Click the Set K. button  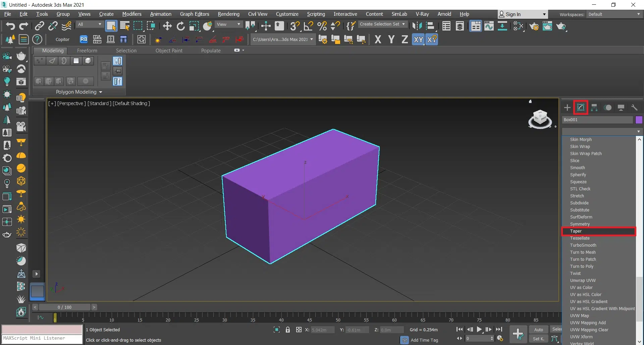pyautogui.click(x=538, y=339)
